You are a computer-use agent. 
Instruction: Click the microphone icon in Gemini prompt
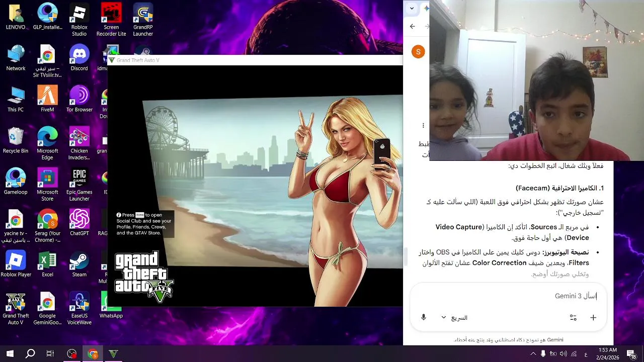pos(424,317)
